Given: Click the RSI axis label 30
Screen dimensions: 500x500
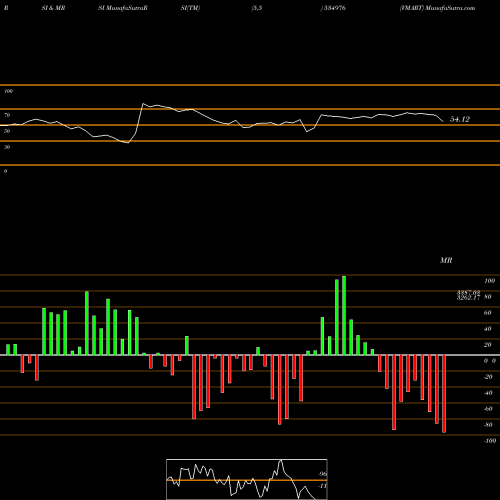Looking at the screenshot, I should (x=7, y=147).
